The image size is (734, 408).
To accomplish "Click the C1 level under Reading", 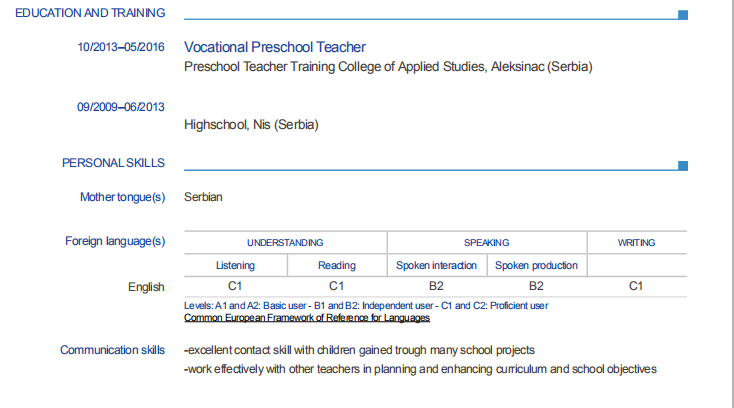I will [337, 287].
